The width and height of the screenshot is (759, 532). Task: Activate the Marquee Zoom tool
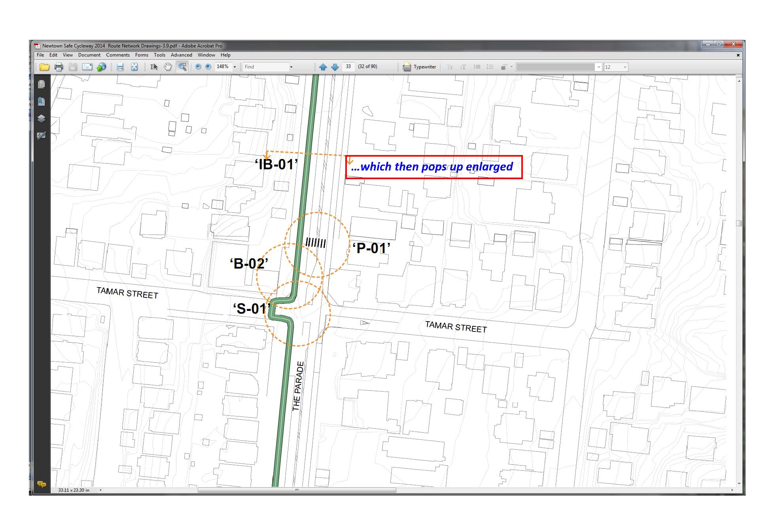[x=182, y=67]
